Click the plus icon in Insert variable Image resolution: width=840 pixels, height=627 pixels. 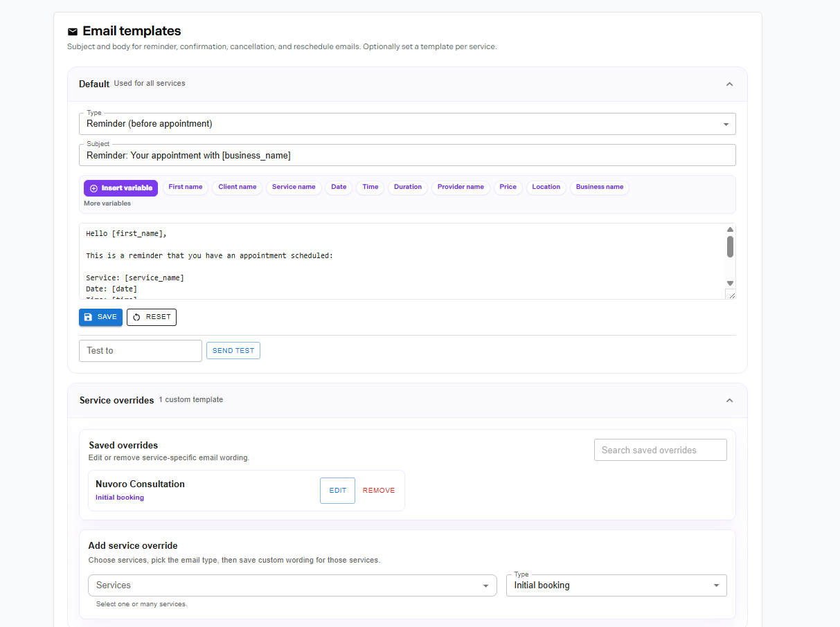tap(94, 188)
